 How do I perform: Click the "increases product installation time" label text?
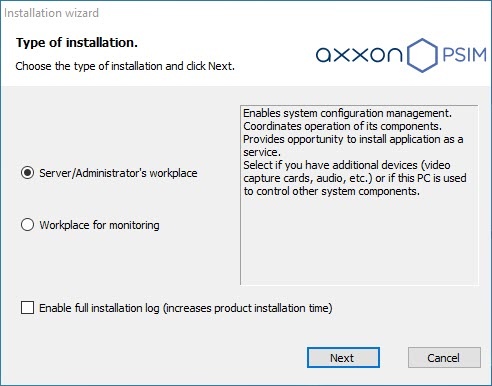click(x=248, y=308)
